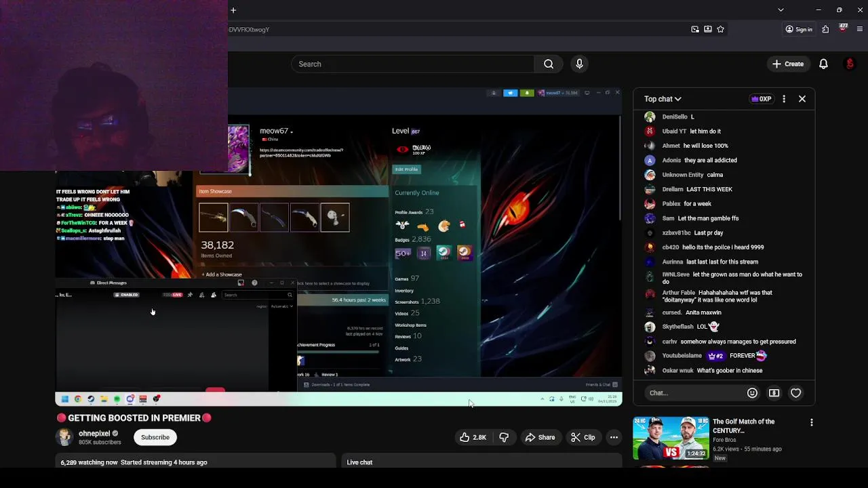Click the live video player
This screenshot has height=488, width=868.
click(338, 247)
